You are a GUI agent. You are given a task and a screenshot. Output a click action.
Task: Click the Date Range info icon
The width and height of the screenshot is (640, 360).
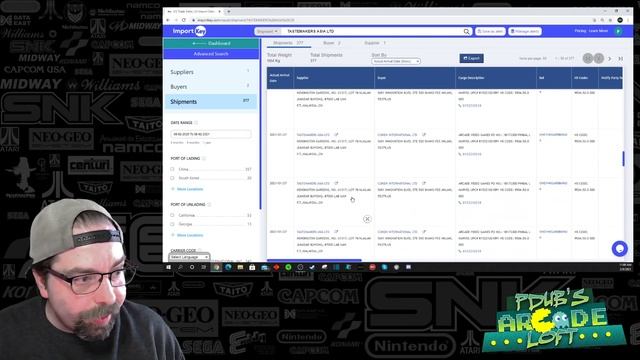tap(196, 122)
